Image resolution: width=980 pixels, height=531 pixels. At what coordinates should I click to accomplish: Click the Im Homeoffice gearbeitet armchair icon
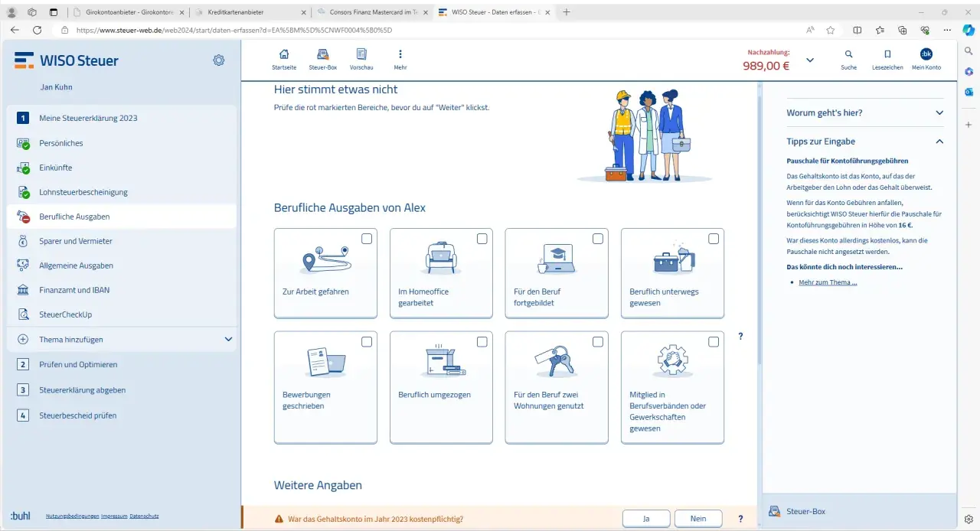(441, 259)
